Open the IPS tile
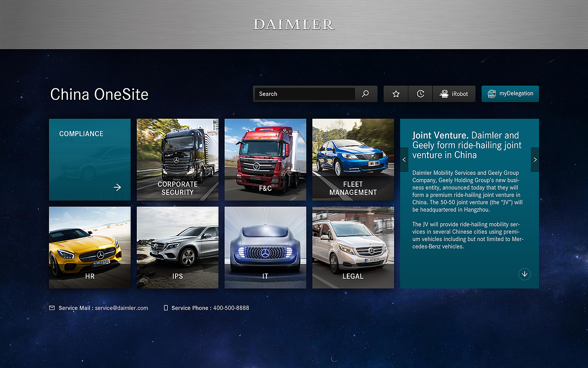 click(x=177, y=247)
